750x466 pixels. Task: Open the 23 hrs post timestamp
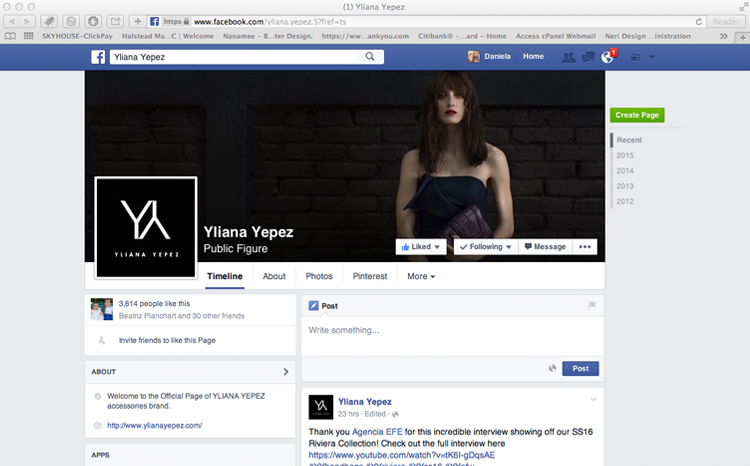pos(348,414)
